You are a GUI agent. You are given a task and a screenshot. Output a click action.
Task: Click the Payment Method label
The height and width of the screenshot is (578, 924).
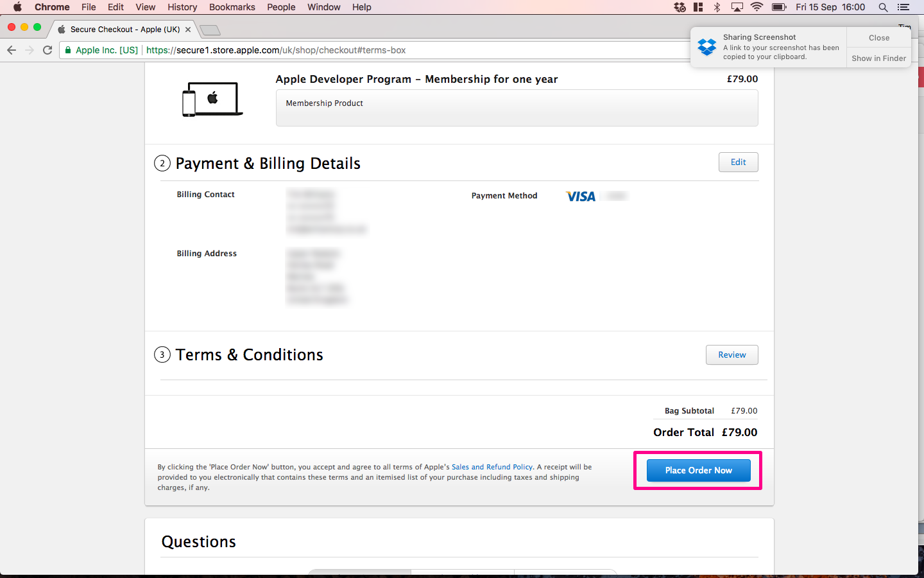pyautogui.click(x=504, y=196)
